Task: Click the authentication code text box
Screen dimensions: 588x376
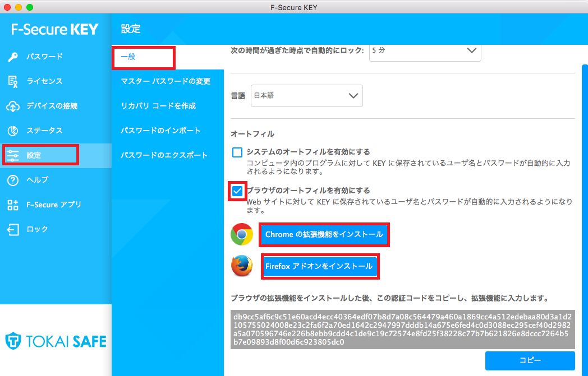Action: (x=402, y=329)
